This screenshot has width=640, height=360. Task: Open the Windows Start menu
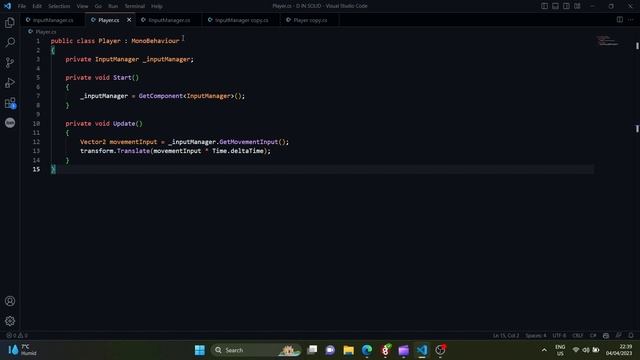pyautogui.click(x=200, y=350)
